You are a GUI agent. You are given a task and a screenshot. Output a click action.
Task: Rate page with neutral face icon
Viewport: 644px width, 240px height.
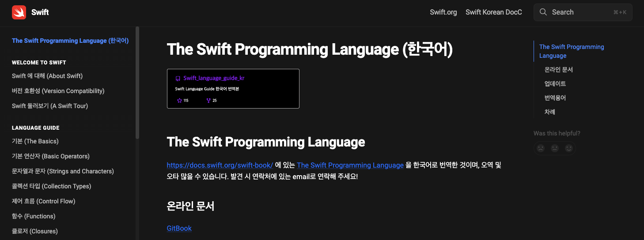coord(555,148)
